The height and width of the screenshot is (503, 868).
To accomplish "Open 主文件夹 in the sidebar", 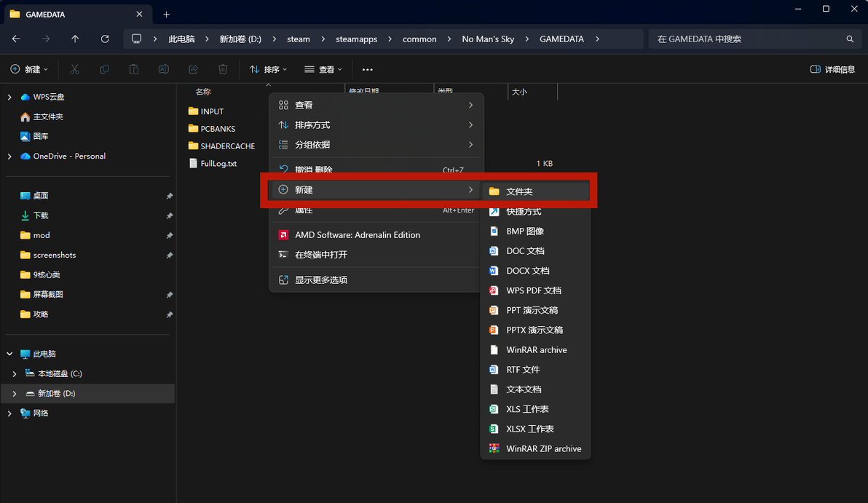I will coord(42,116).
